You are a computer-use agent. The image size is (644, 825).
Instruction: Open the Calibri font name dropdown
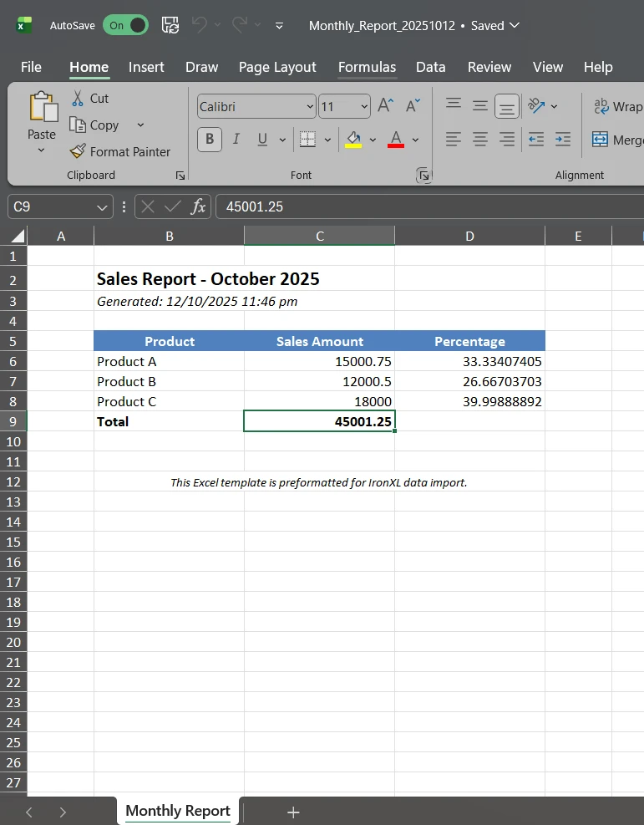click(x=311, y=107)
